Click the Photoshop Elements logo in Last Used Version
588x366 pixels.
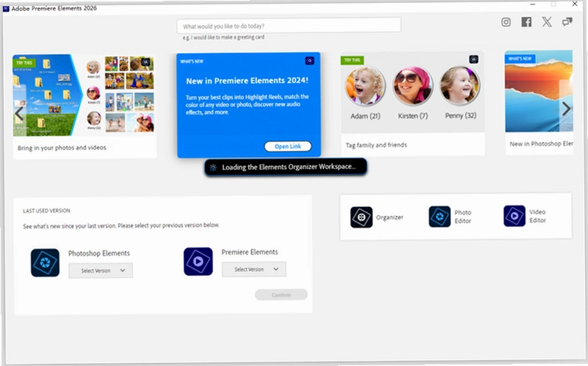(45, 262)
